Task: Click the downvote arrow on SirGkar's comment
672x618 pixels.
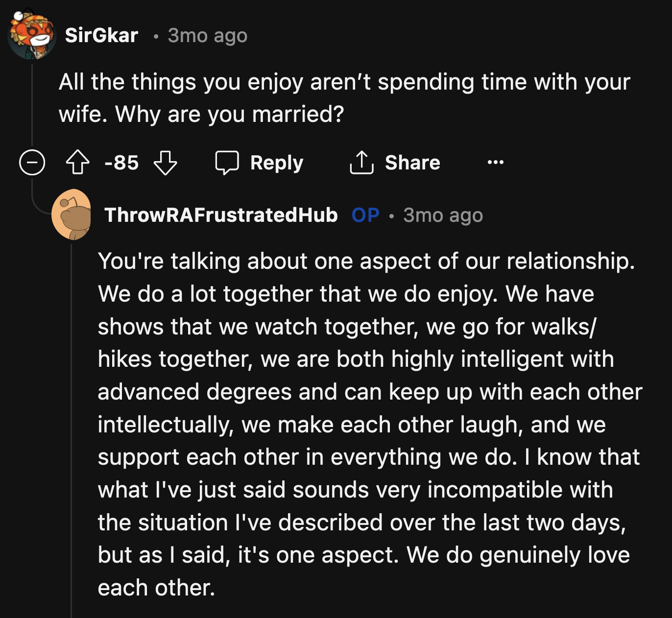Action: [167, 164]
